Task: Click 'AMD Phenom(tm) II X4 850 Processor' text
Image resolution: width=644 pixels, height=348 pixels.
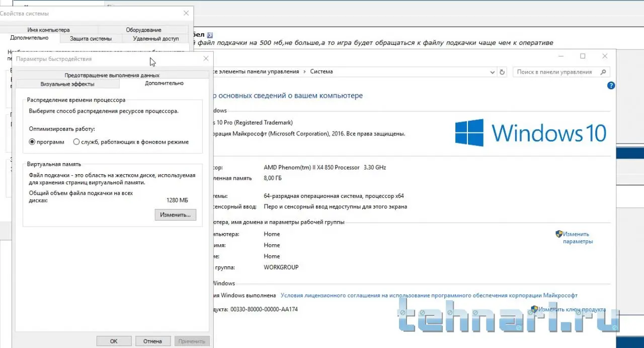Action: point(312,167)
